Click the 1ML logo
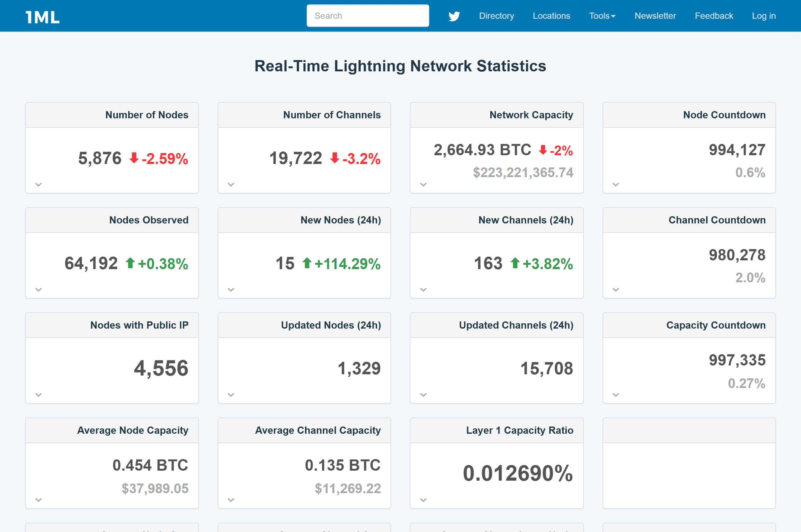 (43, 17)
